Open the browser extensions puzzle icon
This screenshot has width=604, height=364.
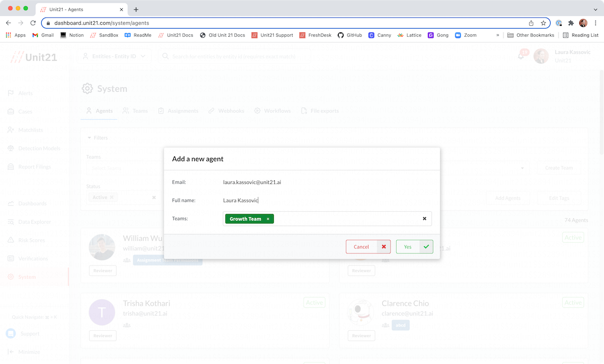[x=571, y=23]
